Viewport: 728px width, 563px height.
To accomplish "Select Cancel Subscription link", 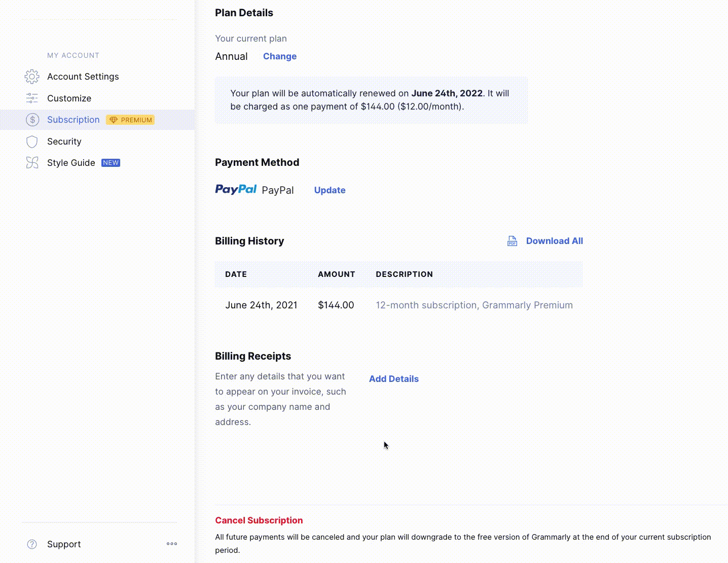I will point(259,520).
